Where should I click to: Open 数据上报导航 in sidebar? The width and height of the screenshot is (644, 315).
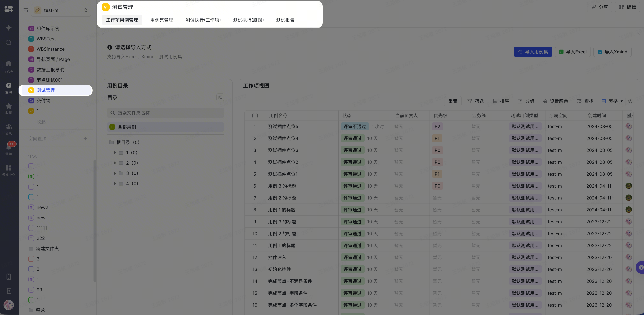(50, 70)
